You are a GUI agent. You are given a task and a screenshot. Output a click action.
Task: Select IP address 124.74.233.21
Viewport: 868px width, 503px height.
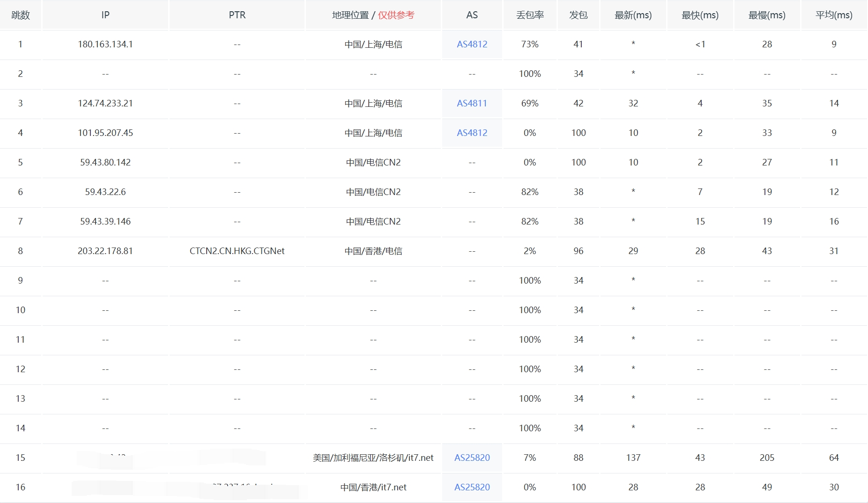[x=105, y=103]
